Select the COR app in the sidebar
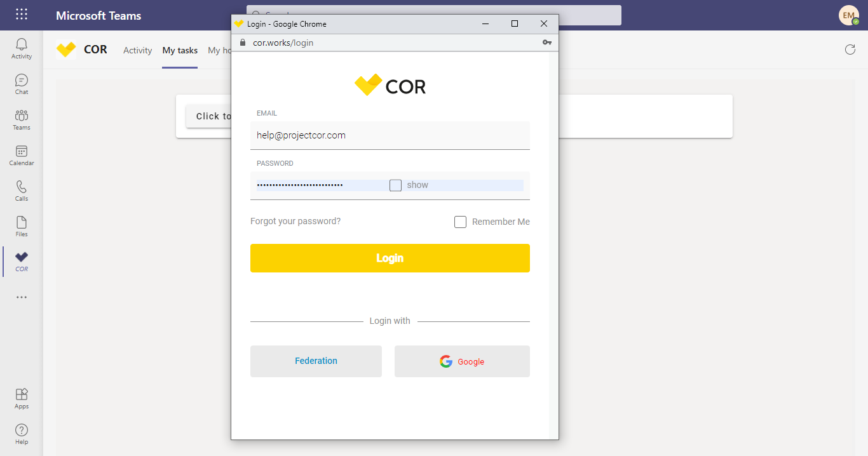Viewport: 868px width, 456px height. click(22, 261)
